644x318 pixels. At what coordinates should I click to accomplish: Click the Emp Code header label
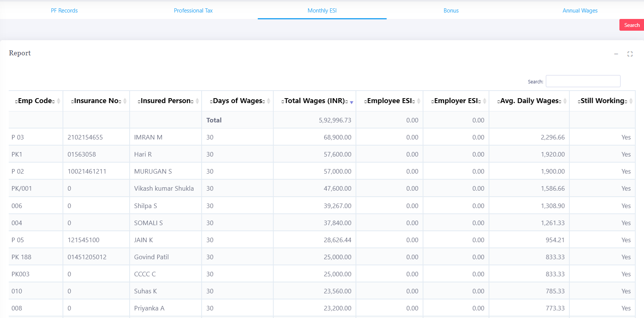click(35, 101)
